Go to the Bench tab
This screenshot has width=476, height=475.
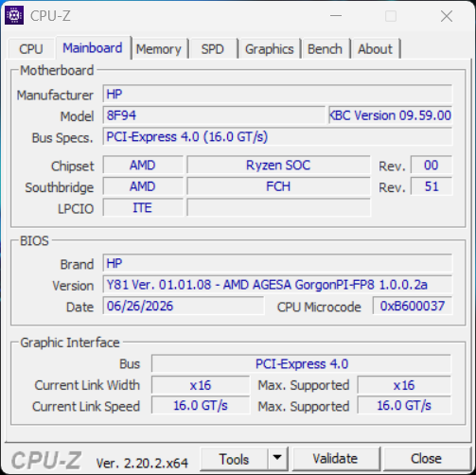tap(325, 49)
